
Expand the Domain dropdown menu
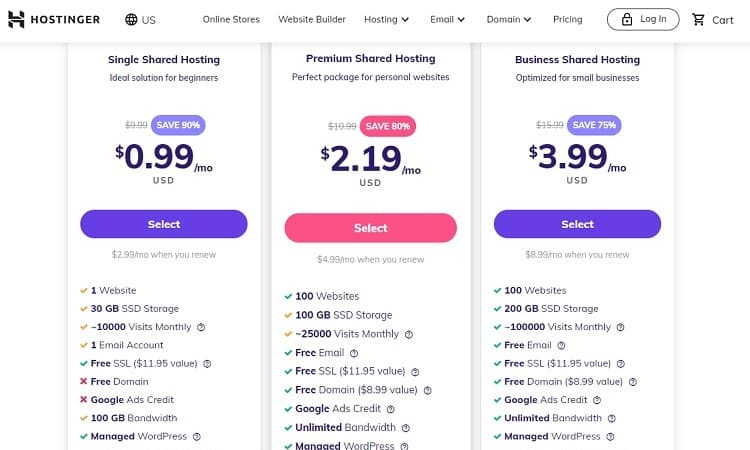coord(509,20)
